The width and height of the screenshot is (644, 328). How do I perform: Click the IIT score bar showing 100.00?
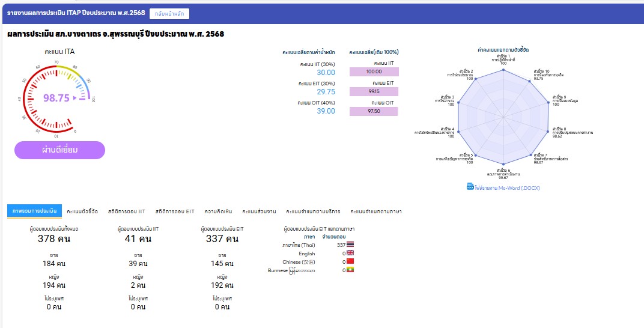coord(374,72)
